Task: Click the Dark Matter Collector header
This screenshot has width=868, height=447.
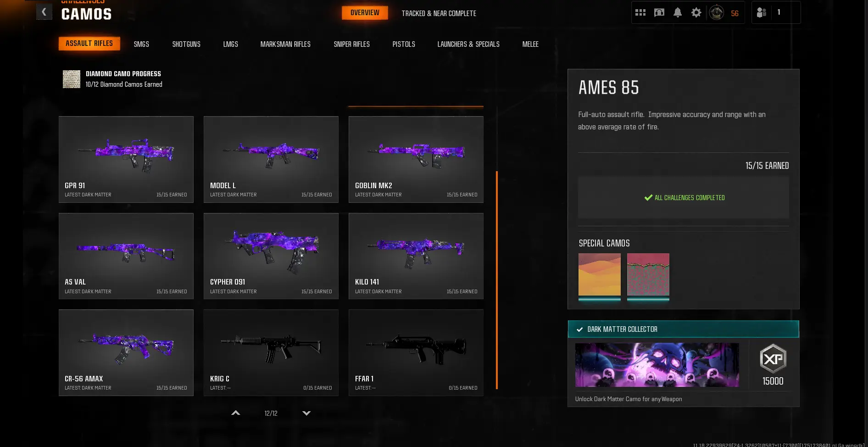Action: 684,329
